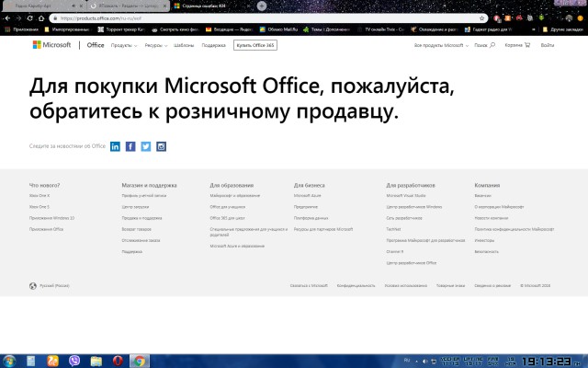Screen dimensions: 588x368
Task: Open Конфиденциальность footer link
Action: pos(356,286)
